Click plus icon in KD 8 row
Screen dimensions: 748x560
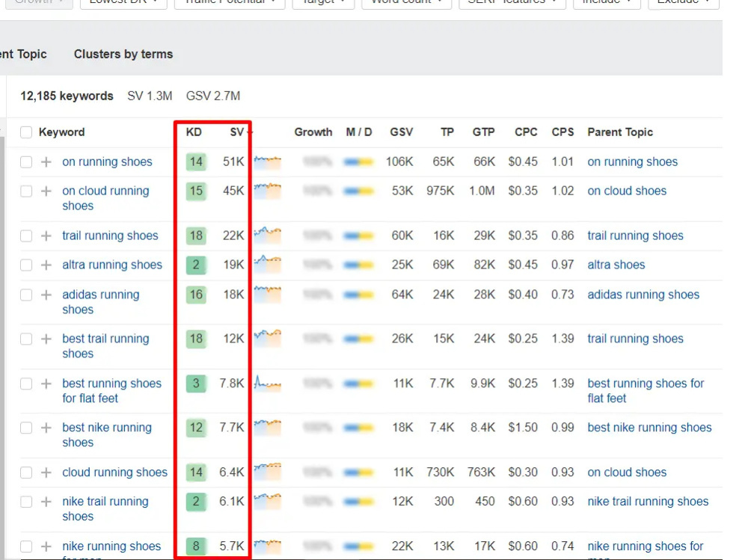[x=46, y=546]
